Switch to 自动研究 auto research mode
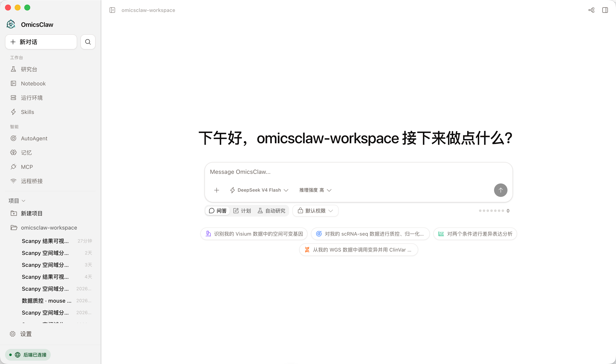 [x=271, y=211]
